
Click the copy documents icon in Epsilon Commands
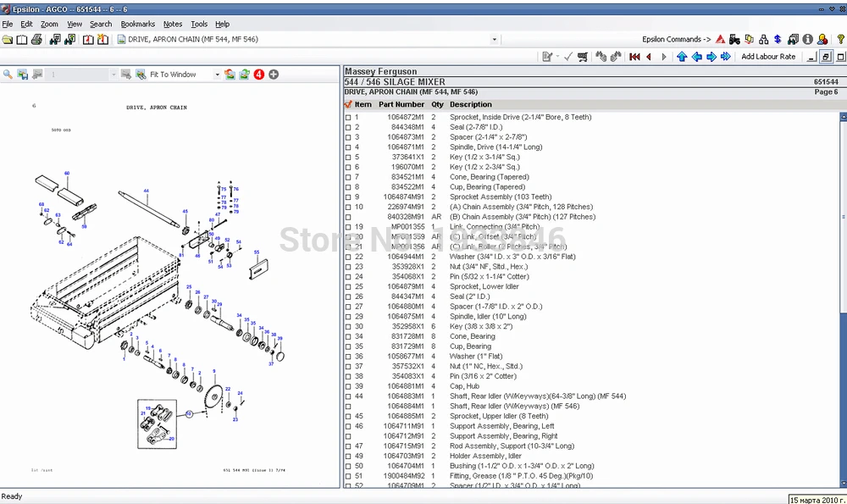(x=750, y=40)
